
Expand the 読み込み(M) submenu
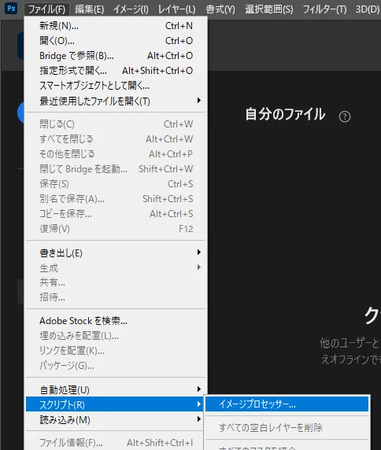[116, 420]
